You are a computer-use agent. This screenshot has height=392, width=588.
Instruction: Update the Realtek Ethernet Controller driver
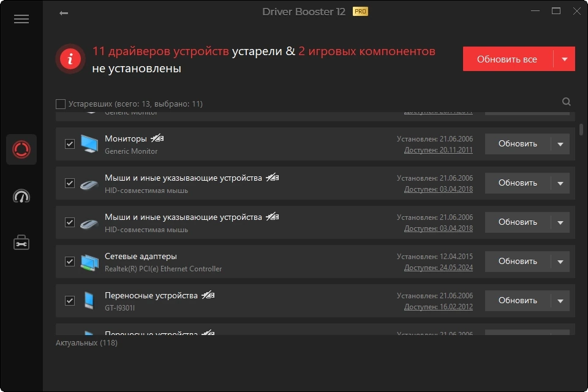518,262
